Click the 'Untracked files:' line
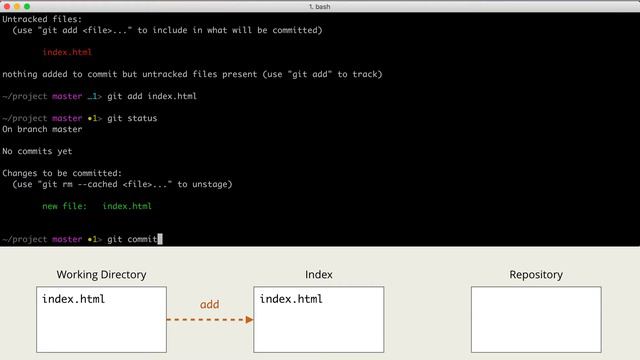The image size is (640, 360). 42,19
